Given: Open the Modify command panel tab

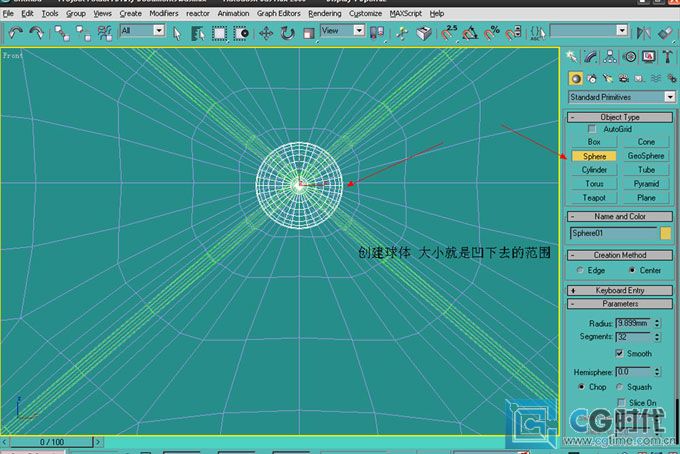Looking at the screenshot, I should 591,56.
